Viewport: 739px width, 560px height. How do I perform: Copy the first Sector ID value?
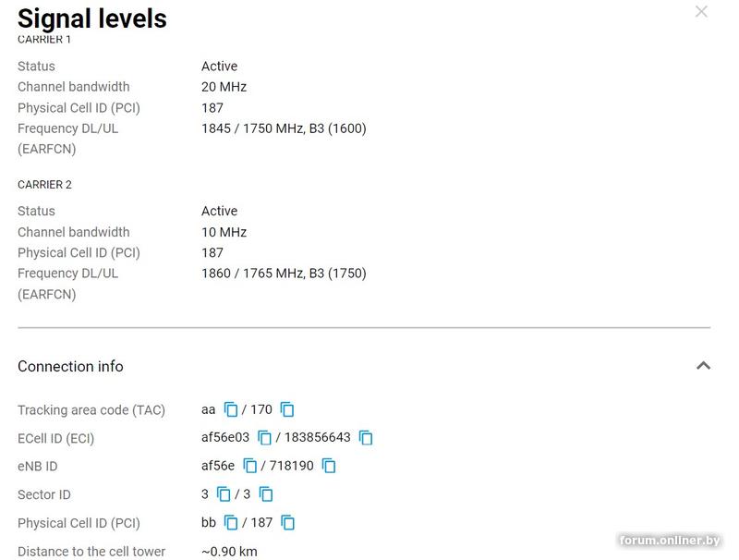tap(224, 494)
